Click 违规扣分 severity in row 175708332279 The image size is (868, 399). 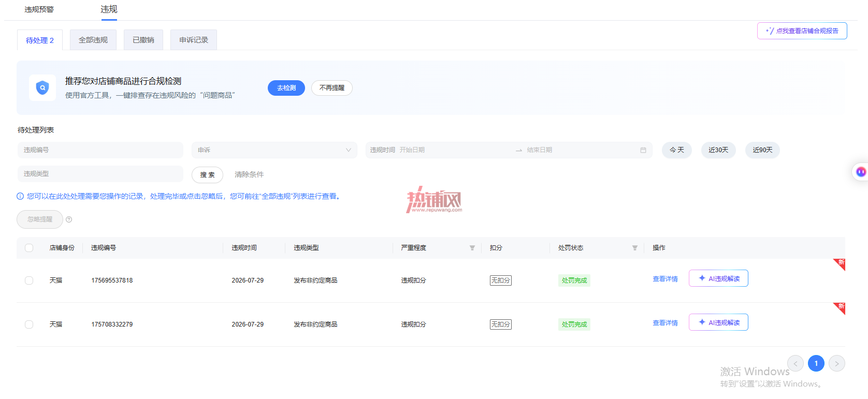tap(414, 324)
